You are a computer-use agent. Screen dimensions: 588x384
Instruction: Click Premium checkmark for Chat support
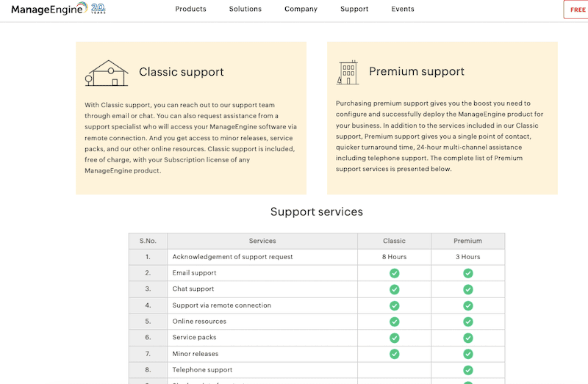coord(467,289)
